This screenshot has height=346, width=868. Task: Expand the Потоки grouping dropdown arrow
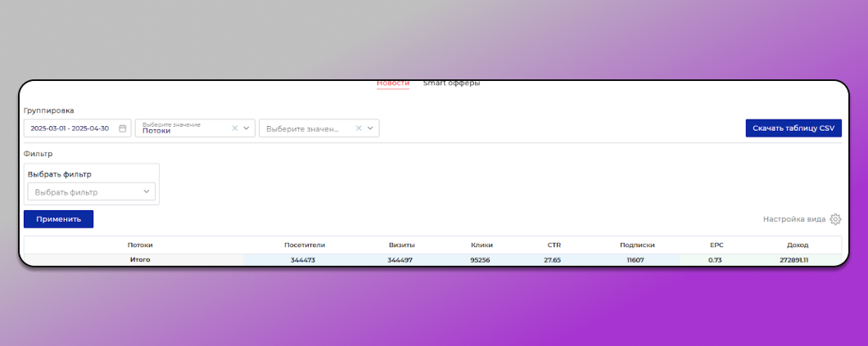pos(246,128)
